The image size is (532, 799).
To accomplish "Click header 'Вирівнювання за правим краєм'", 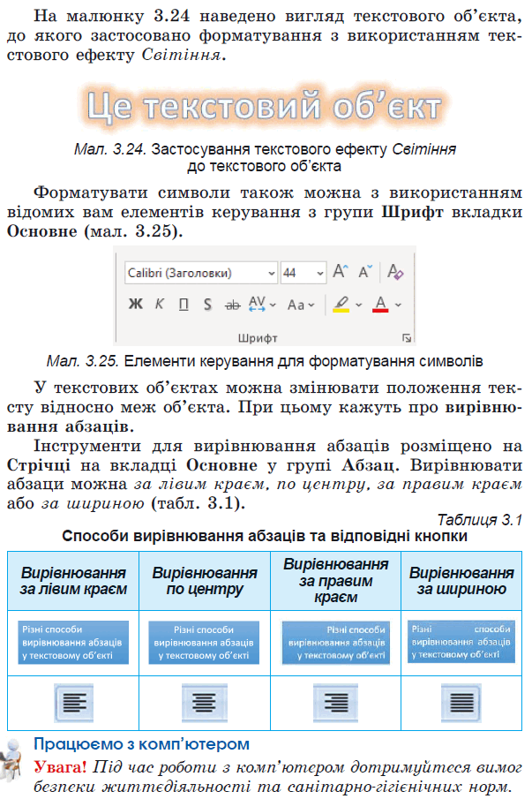I will 335,580.
